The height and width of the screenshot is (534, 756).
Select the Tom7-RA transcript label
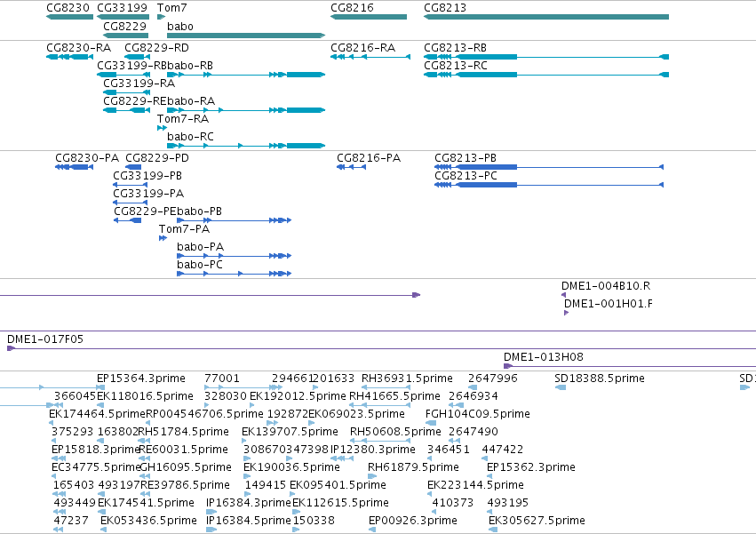pyautogui.click(x=183, y=119)
